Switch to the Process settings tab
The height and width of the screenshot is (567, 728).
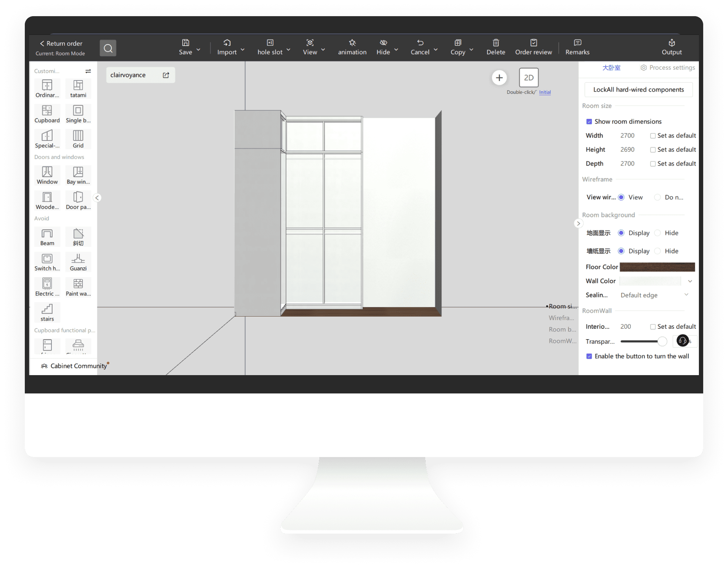pyautogui.click(x=668, y=68)
